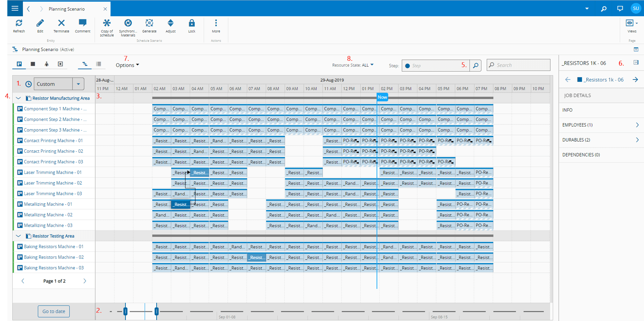The width and height of the screenshot is (644, 321).
Task: Click the Generate schedule icon
Action: pos(149,23)
